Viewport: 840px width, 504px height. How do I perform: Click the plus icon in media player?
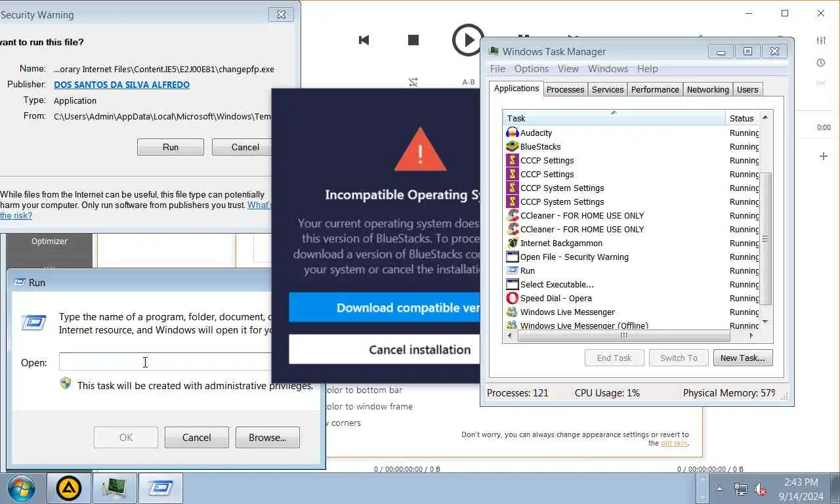coord(824,156)
